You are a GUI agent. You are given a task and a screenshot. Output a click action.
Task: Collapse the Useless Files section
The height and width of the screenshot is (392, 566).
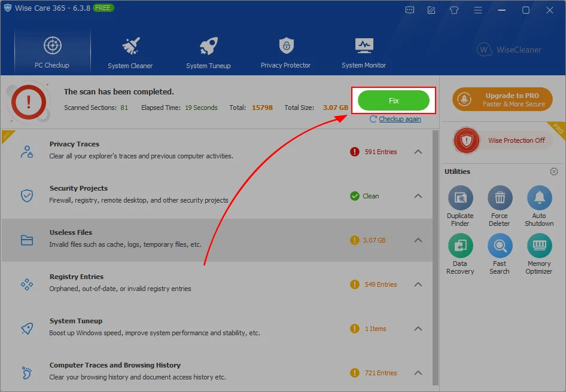pyautogui.click(x=418, y=240)
